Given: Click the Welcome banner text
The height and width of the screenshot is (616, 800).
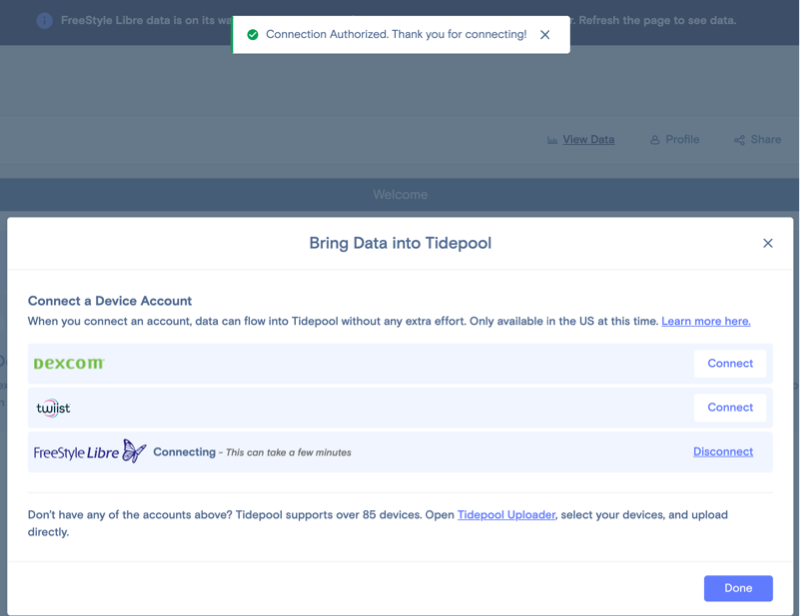Looking at the screenshot, I should pos(400,194).
